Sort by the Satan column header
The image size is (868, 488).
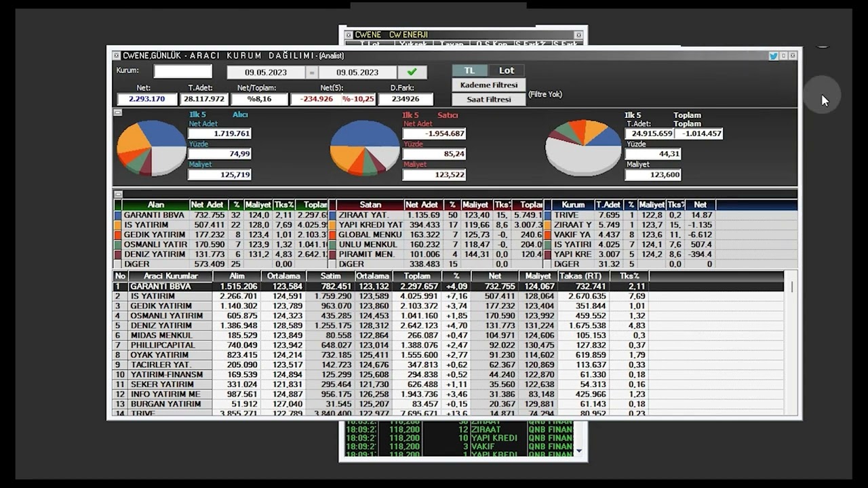point(370,205)
